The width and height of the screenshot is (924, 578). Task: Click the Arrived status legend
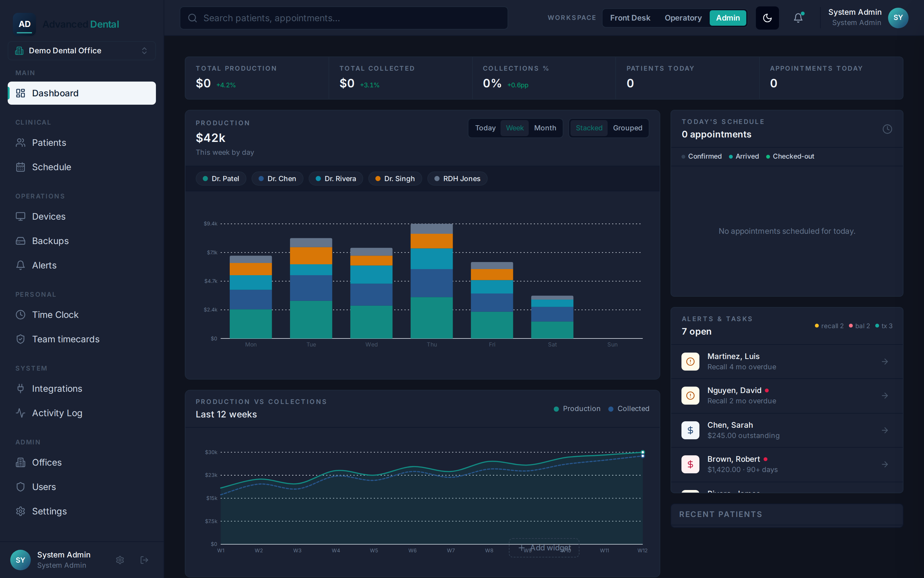744,156
